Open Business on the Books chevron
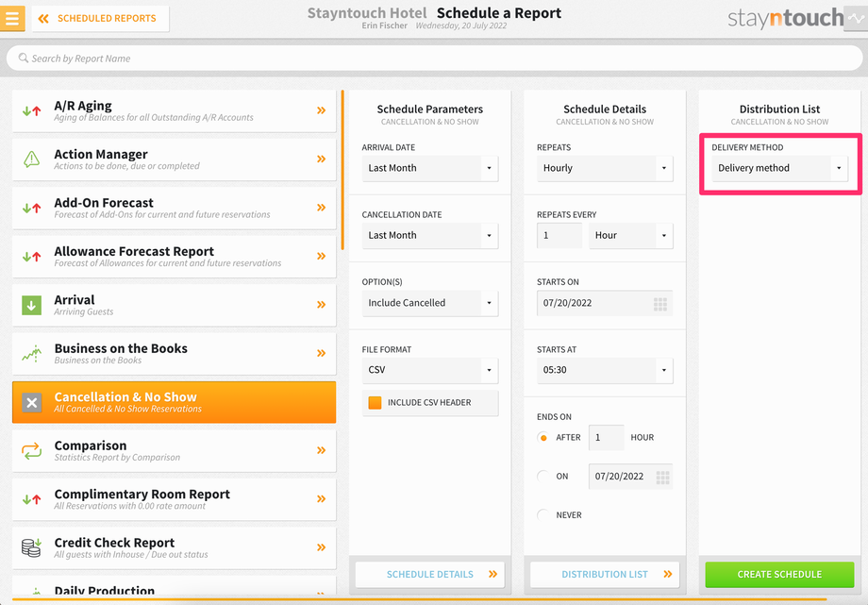The height and width of the screenshot is (605, 868). coord(321,353)
